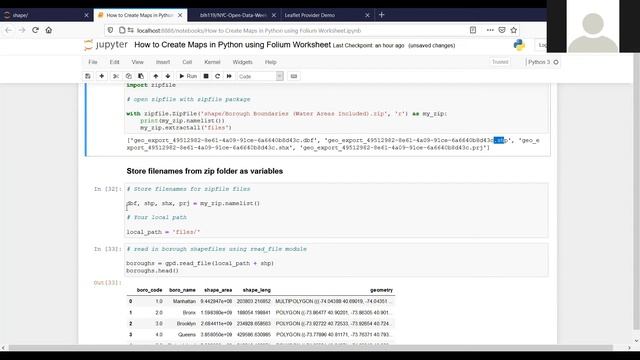
Task: Insert cell below with plus icon
Action: tap(102, 76)
